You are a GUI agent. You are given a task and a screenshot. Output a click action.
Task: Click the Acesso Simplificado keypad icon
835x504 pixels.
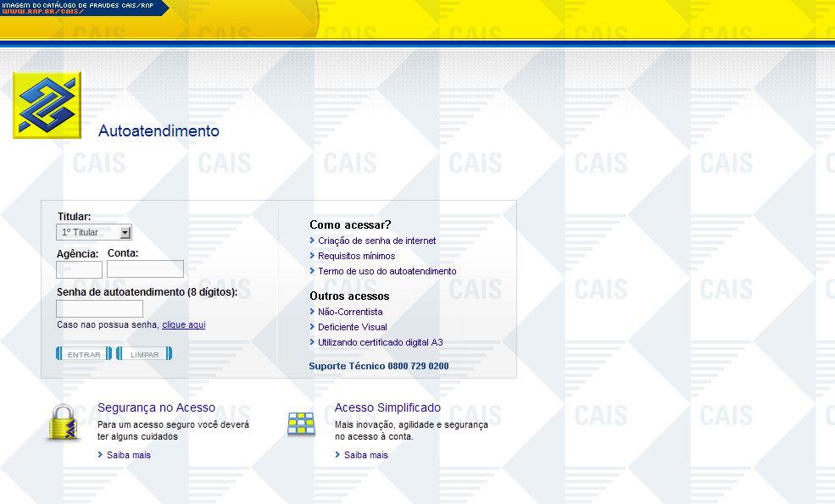coord(301,424)
